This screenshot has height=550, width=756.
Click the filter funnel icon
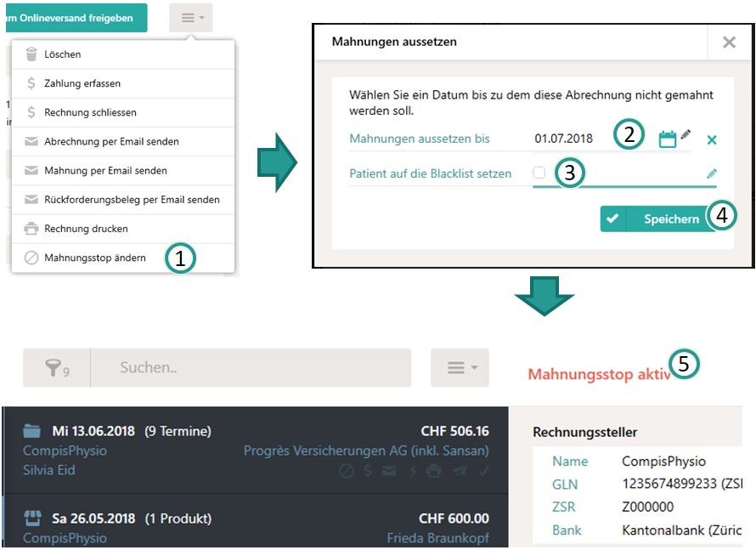(x=56, y=368)
